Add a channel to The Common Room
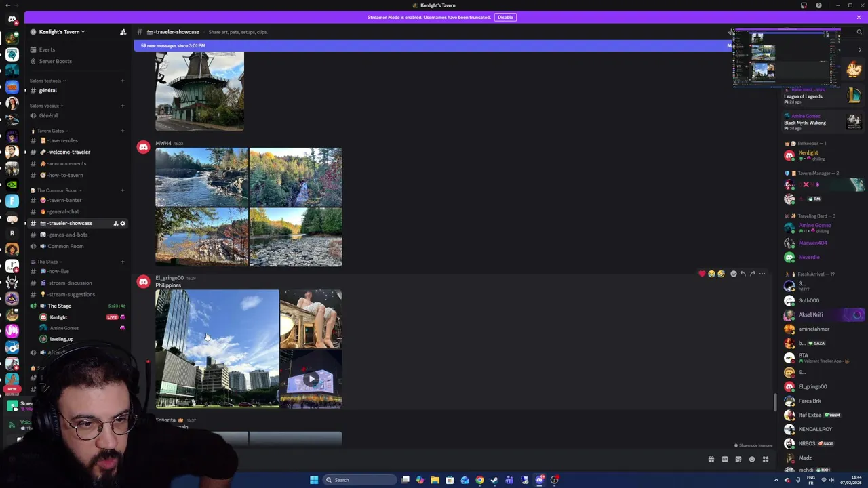Viewport: 868px width, 488px height. click(x=123, y=190)
